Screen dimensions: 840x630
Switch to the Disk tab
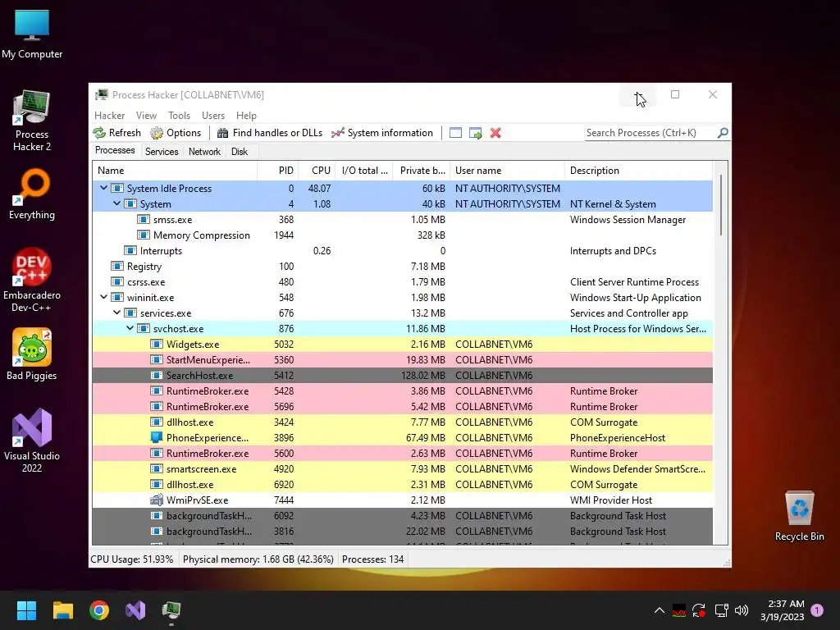tap(240, 152)
